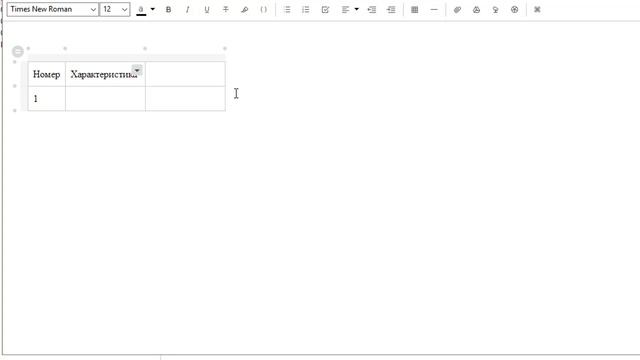Toggle strikethrough formatting
Image resolution: width=640 pixels, height=360 pixels.
(x=226, y=9)
